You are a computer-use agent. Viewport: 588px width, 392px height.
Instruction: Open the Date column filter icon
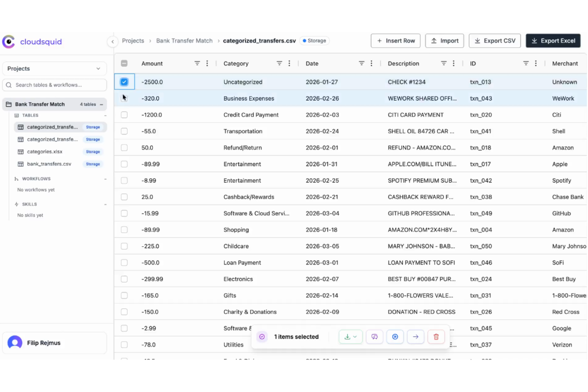pyautogui.click(x=362, y=63)
